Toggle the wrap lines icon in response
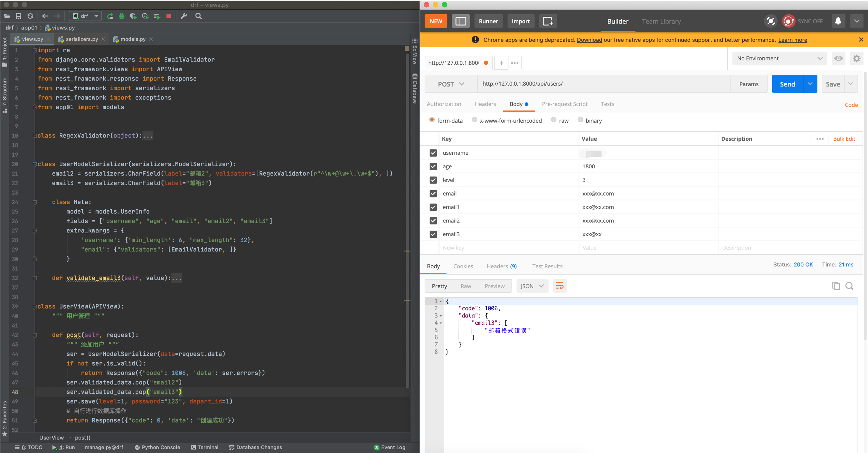This screenshot has width=868, height=453. [559, 286]
